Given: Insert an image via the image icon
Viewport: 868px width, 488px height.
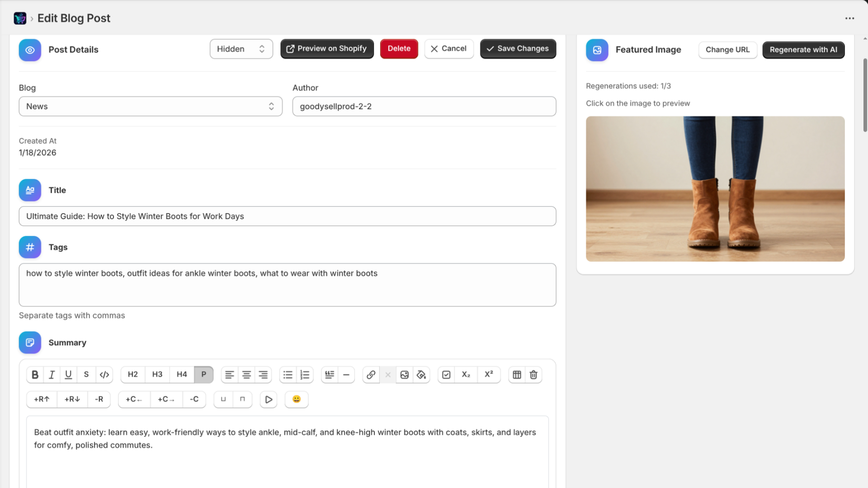Looking at the screenshot, I should 405,375.
